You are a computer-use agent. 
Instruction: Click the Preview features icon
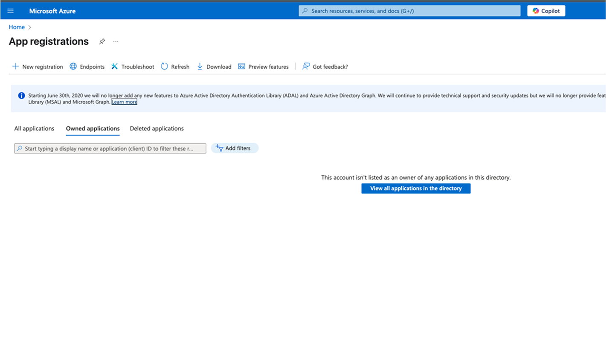(241, 66)
